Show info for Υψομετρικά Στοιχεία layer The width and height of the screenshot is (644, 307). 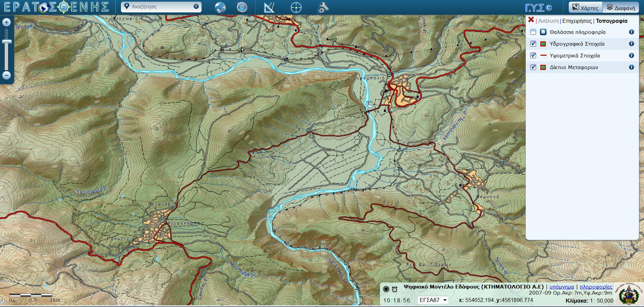[631, 55]
